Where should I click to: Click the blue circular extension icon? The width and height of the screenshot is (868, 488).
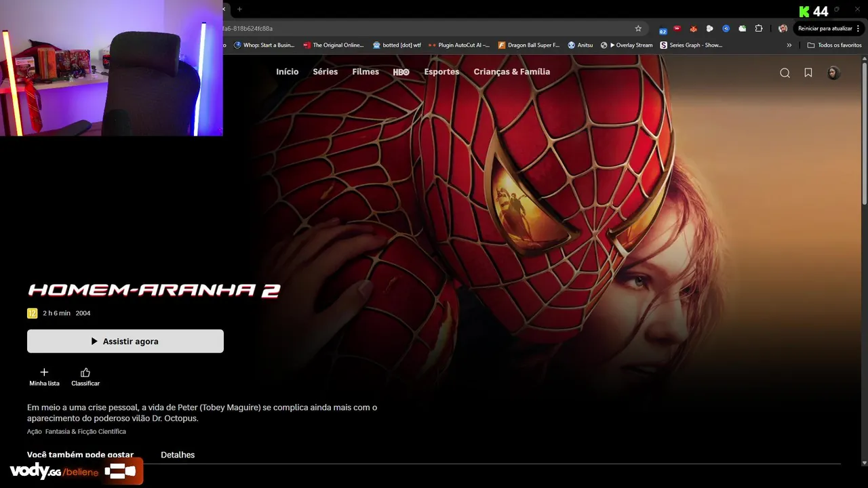pos(726,28)
